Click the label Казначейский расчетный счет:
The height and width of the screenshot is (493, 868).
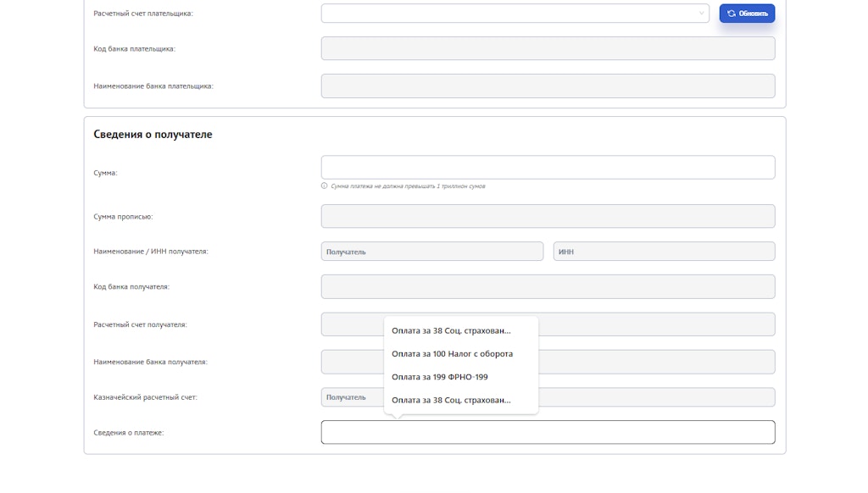pos(145,397)
